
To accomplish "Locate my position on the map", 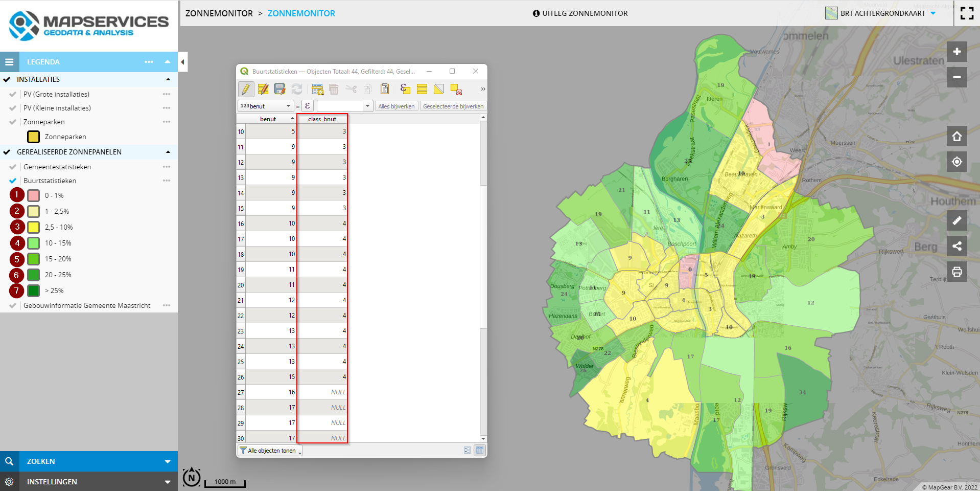I will [957, 162].
